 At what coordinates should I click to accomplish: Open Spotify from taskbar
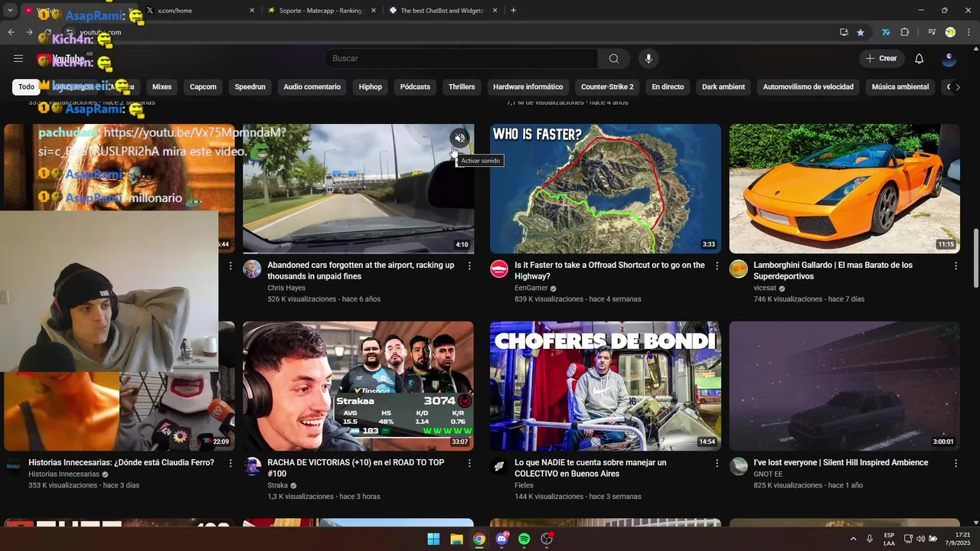tap(524, 539)
